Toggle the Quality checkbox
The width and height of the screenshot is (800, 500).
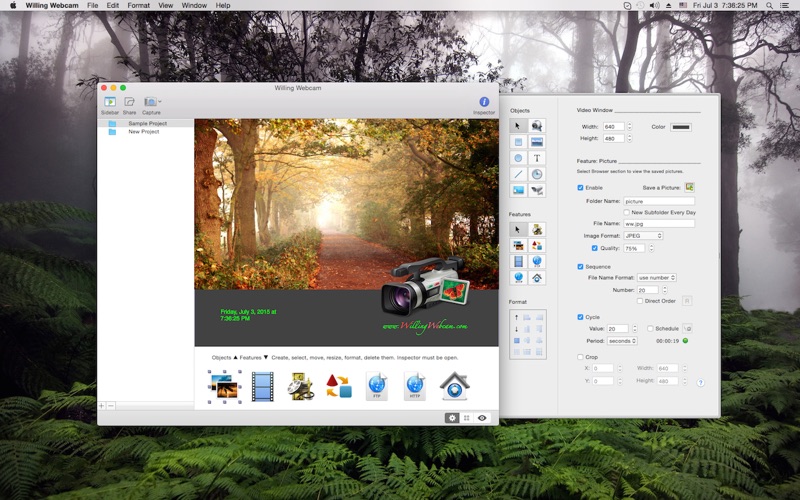point(594,248)
